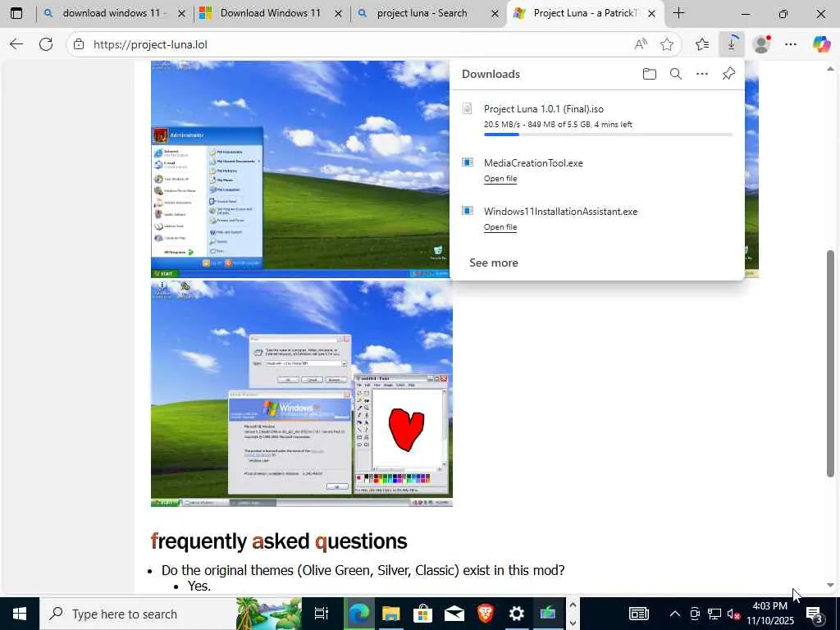This screenshot has width=840, height=630.
Task: Pin the Downloads panel
Action: [728, 74]
